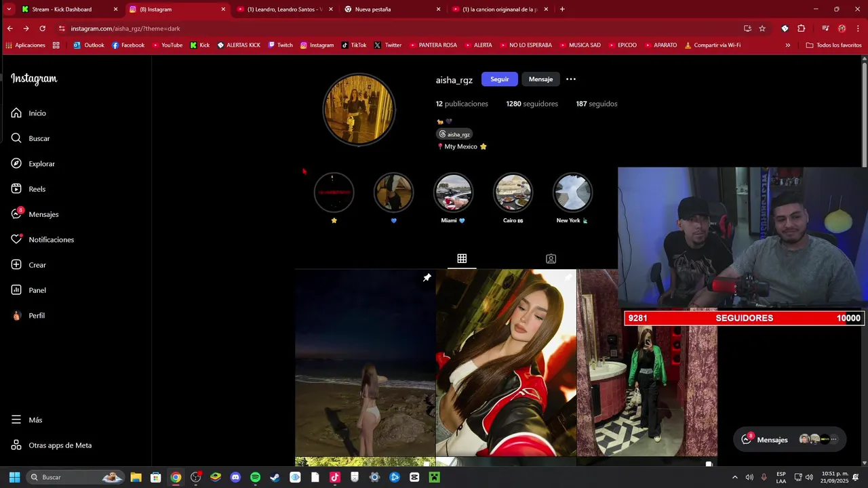The height and width of the screenshot is (488, 868).
Task: Open Panel dashboard icon
Action: point(16,290)
